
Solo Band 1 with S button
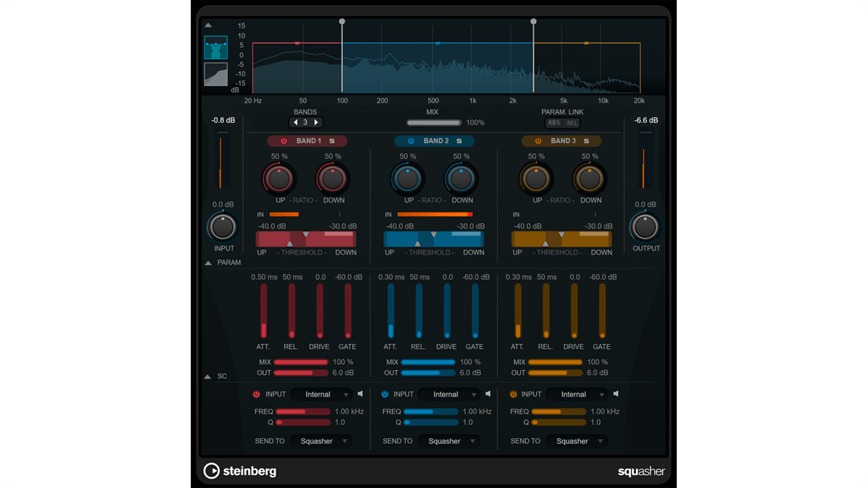point(332,141)
